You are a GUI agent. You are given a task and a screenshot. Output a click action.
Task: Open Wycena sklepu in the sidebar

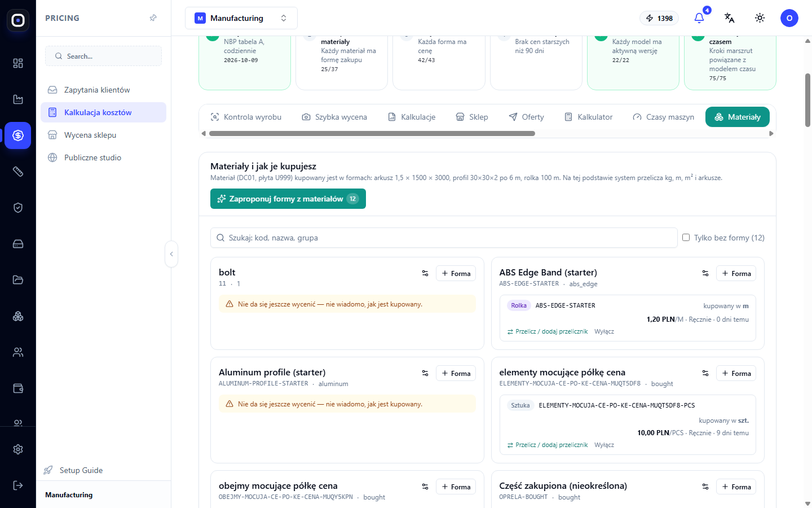(103, 135)
